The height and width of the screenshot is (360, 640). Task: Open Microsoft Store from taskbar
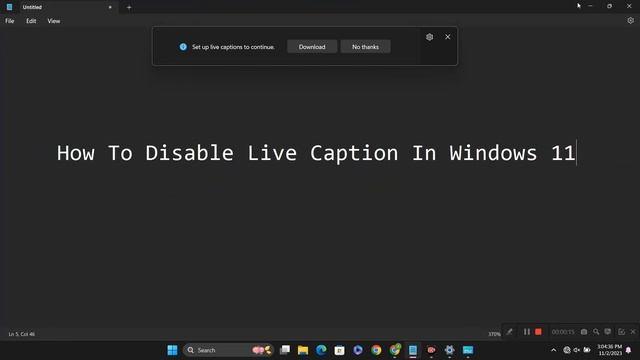click(x=340, y=350)
